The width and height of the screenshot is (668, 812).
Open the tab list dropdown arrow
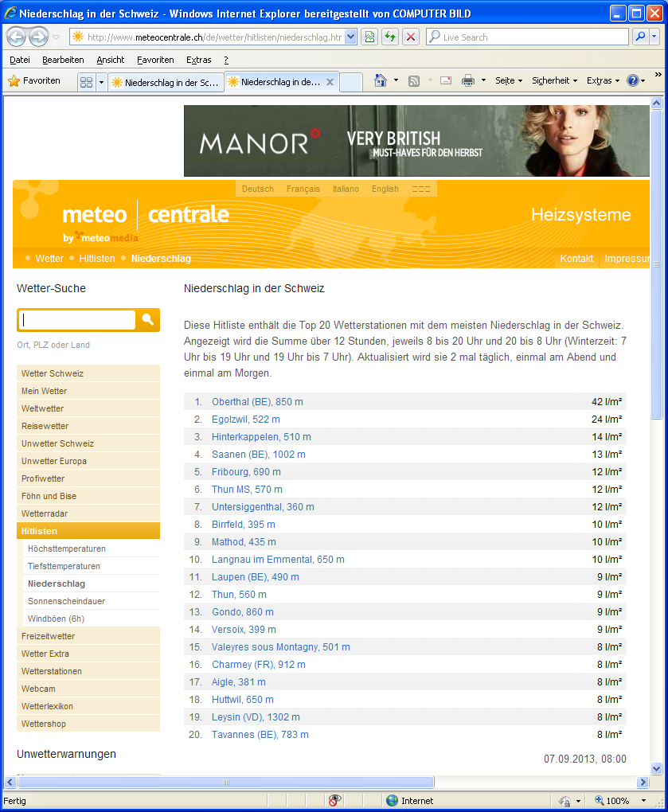101,82
